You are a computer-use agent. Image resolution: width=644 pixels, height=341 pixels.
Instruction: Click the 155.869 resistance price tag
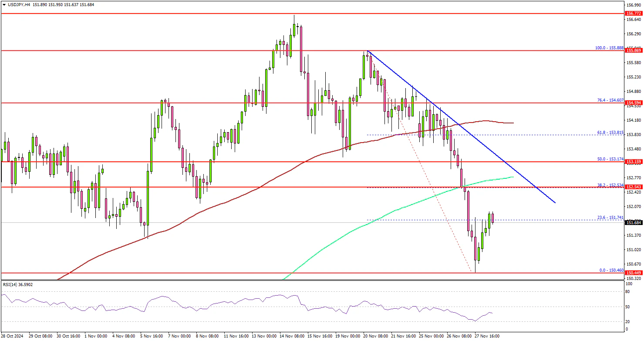click(633, 51)
